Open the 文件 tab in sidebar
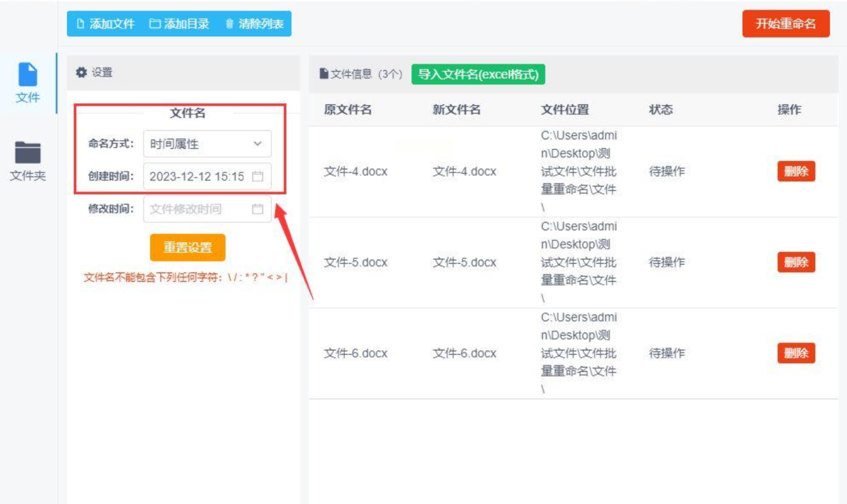847x504 pixels. [x=28, y=83]
